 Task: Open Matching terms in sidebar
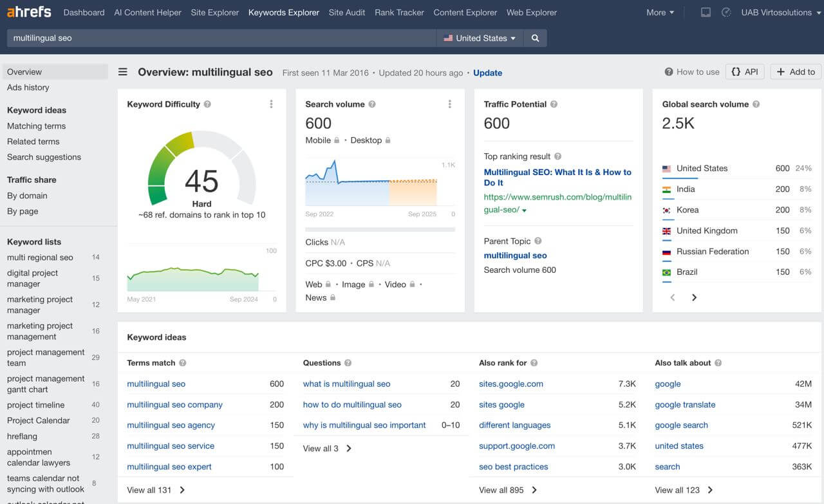pos(37,126)
